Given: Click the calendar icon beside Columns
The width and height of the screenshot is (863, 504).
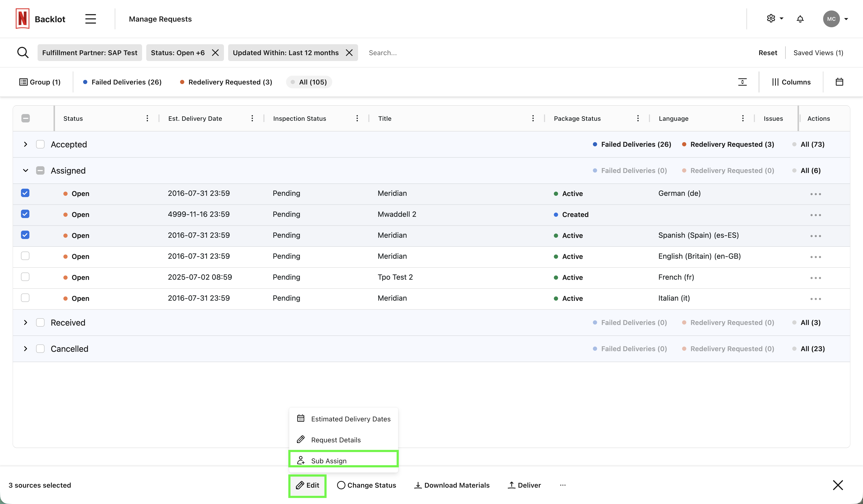Looking at the screenshot, I should [839, 82].
